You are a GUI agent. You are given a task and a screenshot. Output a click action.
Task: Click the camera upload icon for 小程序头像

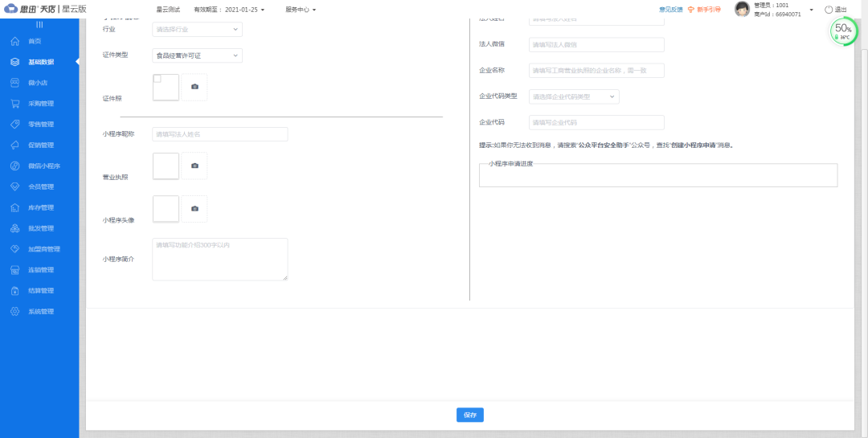pos(194,209)
